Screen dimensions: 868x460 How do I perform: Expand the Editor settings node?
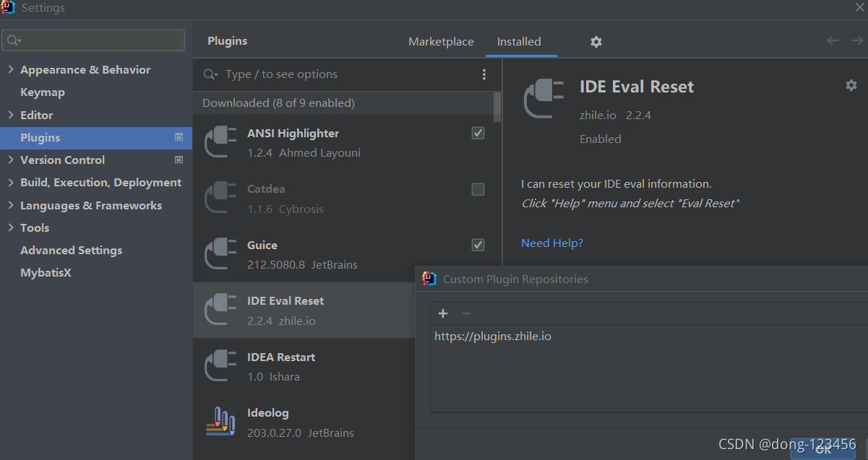10,115
